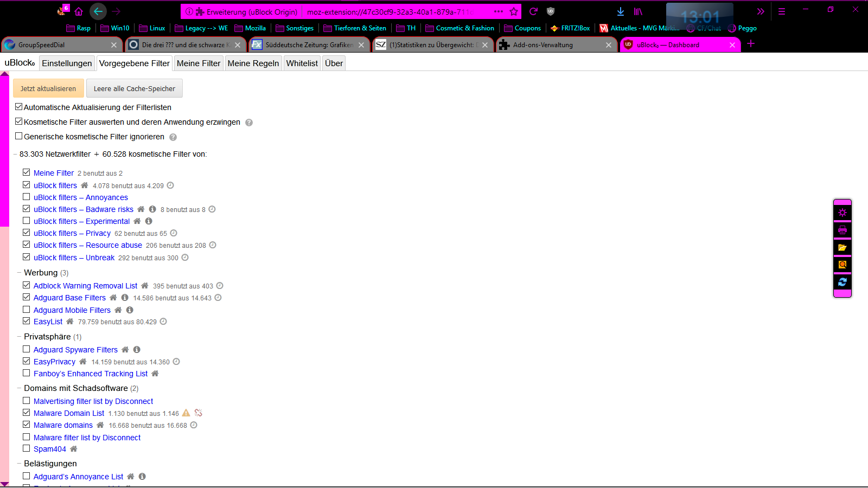This screenshot has width=868, height=488.
Task: Show info for Adguard Mobile Filters
Action: coord(130,310)
